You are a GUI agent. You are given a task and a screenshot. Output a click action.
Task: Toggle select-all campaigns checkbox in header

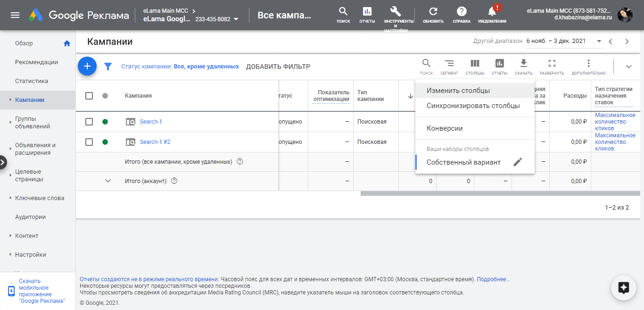89,96
